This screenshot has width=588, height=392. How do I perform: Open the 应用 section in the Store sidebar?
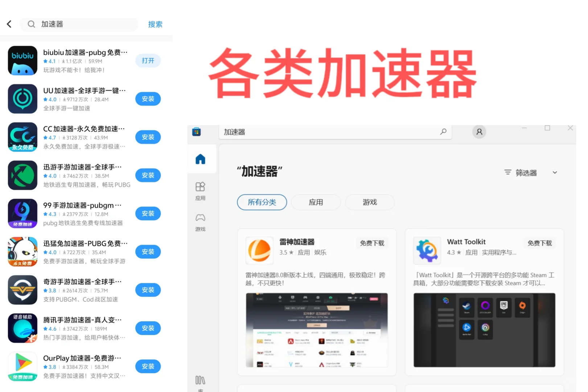coord(200,191)
